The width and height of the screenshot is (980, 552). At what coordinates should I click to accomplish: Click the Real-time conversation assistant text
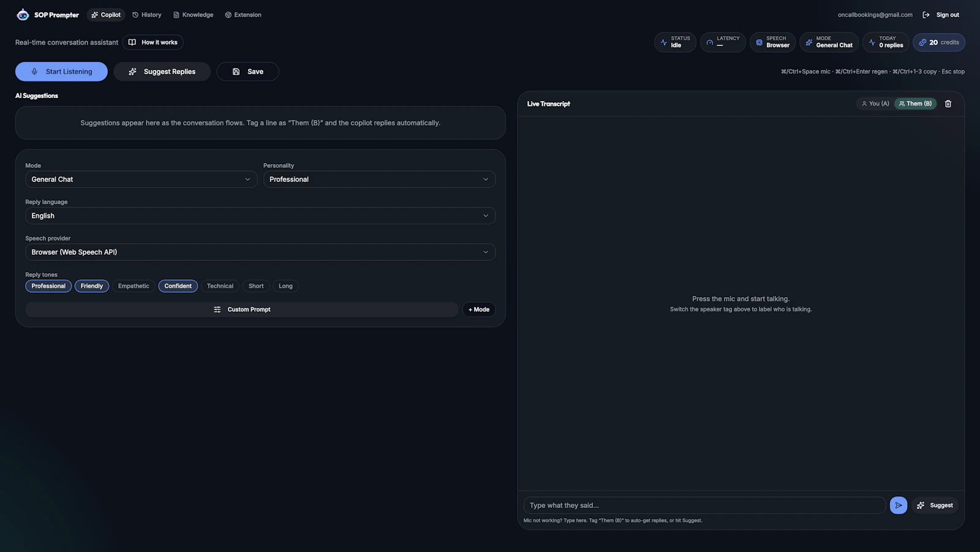click(x=67, y=42)
